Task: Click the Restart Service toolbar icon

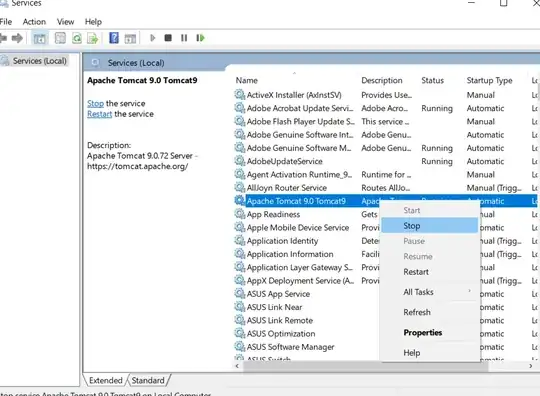Action: 200,38
